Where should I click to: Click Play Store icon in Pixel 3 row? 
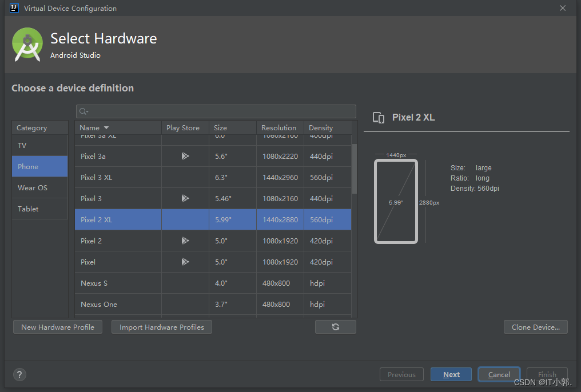[x=185, y=198]
